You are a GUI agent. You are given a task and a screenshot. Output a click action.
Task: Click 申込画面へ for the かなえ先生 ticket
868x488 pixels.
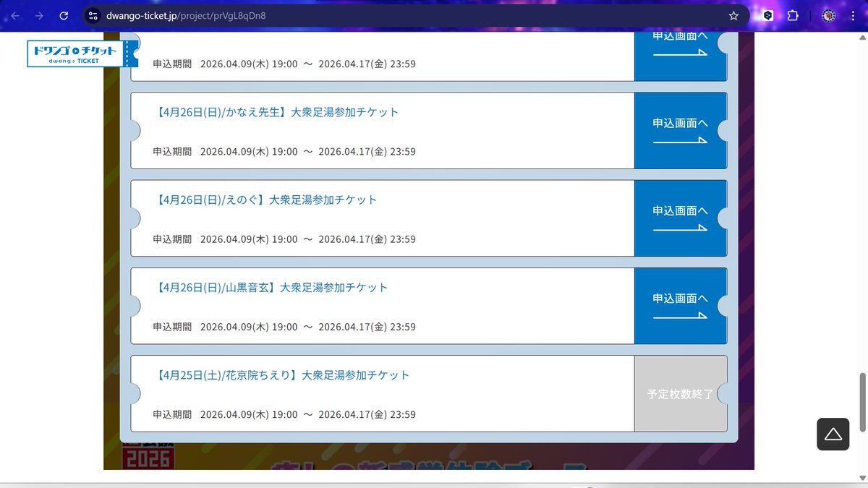[680, 130]
